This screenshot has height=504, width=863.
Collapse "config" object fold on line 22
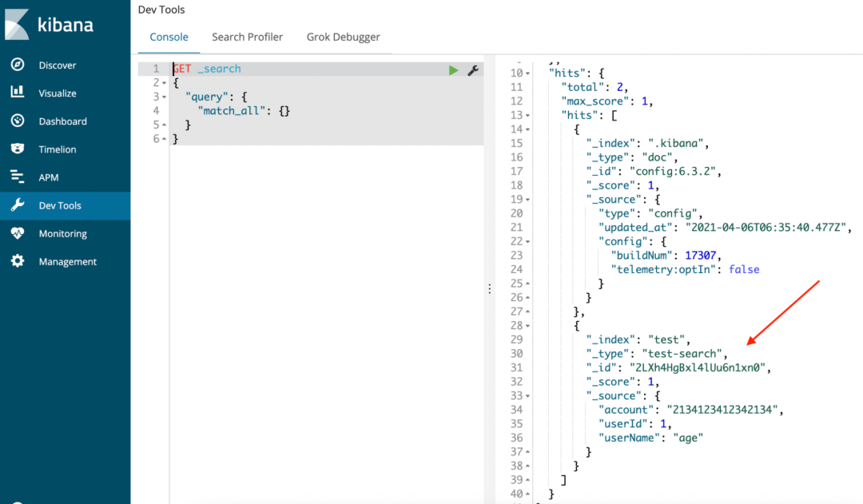point(527,242)
